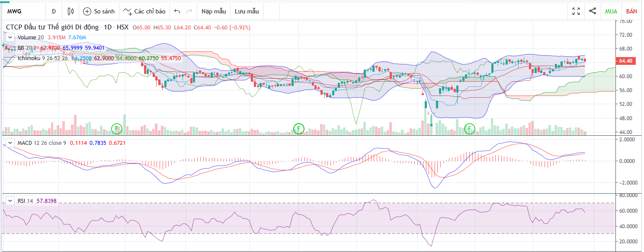Click the 64.40 current price label
Image resolution: width=644 pixels, height=252 pixels.
pos(626,61)
